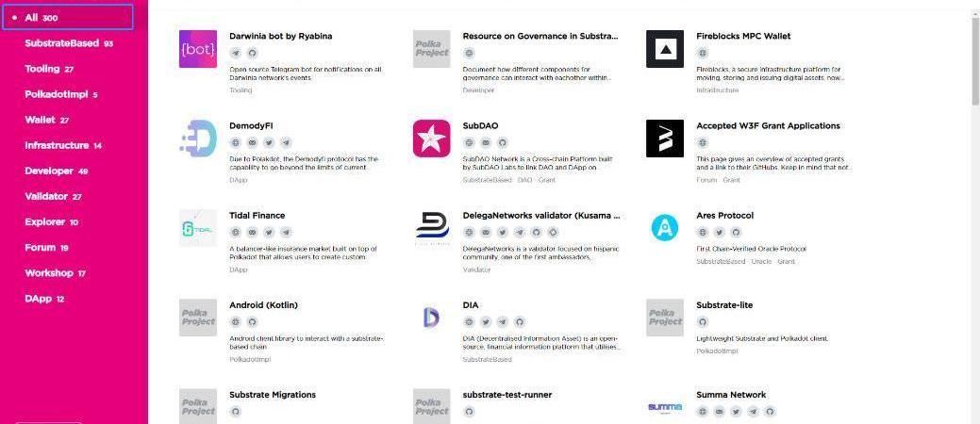Open Tidal Finance's website globe icon
Screen dimensions: 980x424
pyautogui.click(x=236, y=233)
